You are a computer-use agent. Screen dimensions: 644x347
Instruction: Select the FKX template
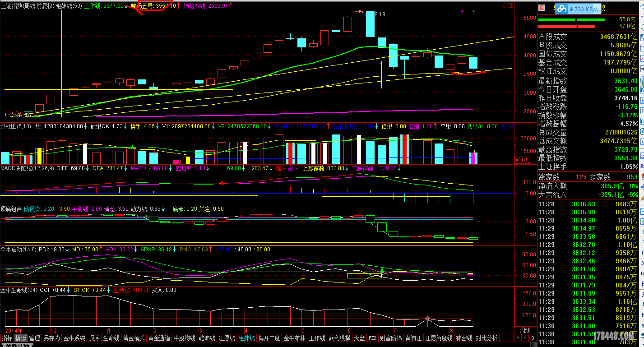click(x=372, y=338)
